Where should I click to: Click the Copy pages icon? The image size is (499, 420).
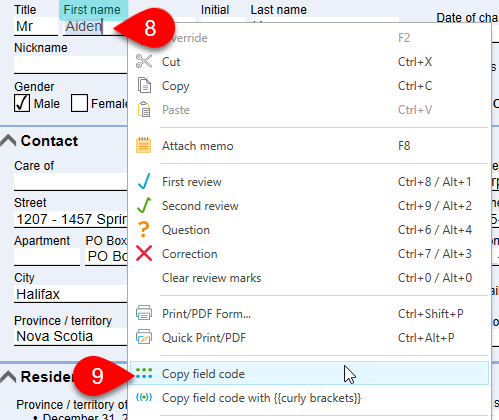(144, 86)
